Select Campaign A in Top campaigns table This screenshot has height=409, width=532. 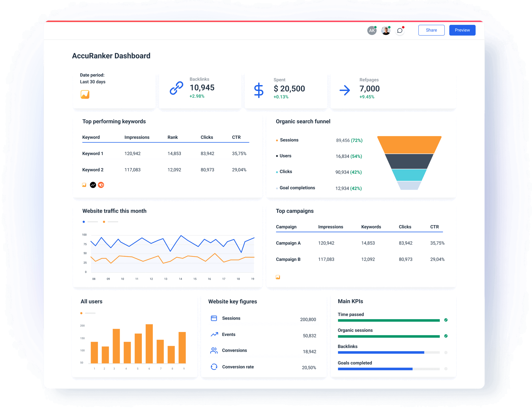(x=288, y=243)
